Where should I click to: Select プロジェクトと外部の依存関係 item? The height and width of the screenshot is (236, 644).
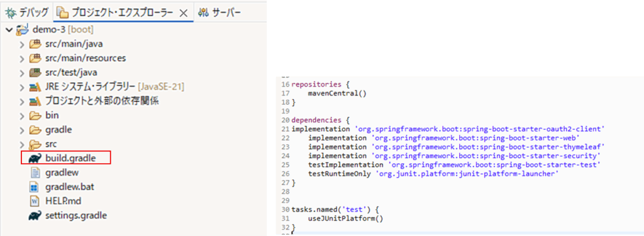pos(102,101)
